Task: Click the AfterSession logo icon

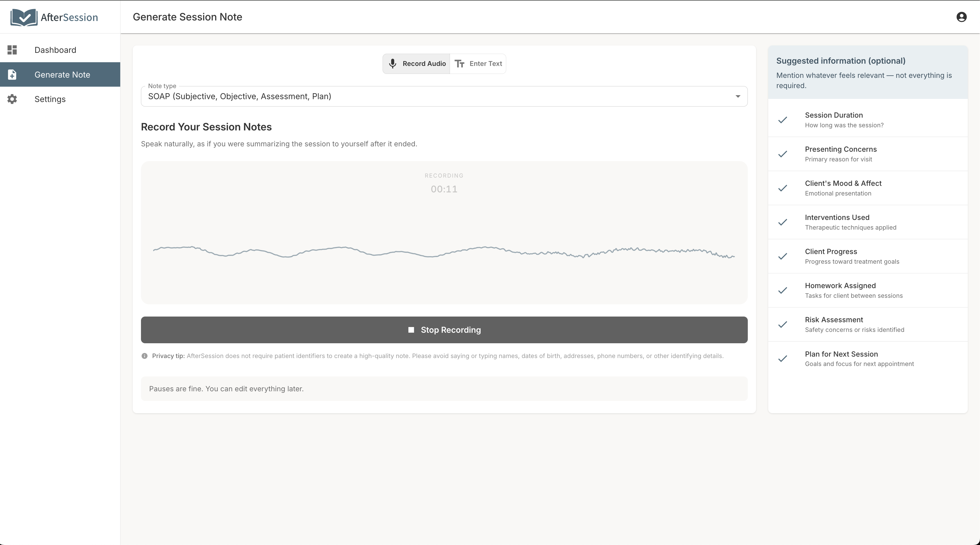Action: [23, 17]
